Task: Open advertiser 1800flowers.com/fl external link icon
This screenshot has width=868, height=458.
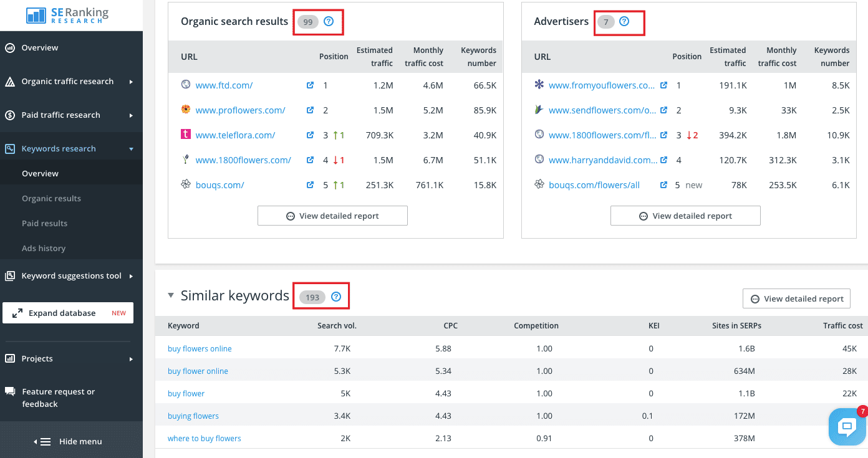Action: (x=663, y=135)
